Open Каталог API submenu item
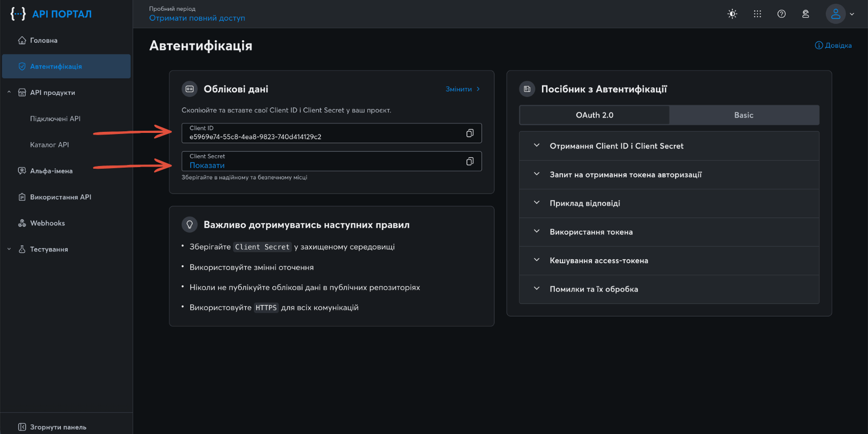 click(x=49, y=145)
